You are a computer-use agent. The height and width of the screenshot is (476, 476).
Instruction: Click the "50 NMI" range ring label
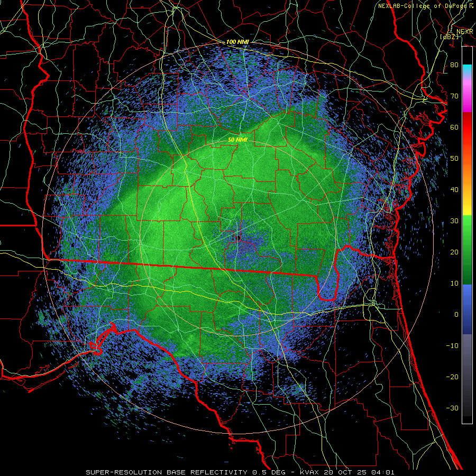(237, 140)
